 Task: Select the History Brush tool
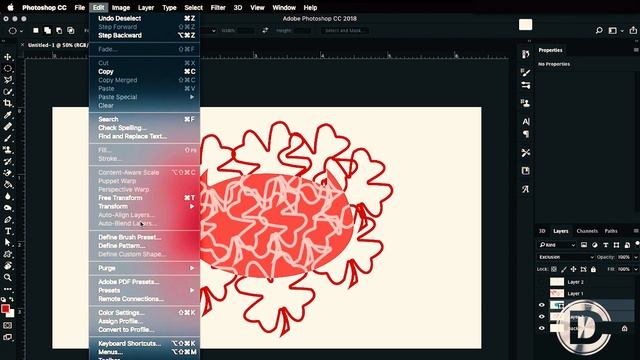[x=8, y=162]
